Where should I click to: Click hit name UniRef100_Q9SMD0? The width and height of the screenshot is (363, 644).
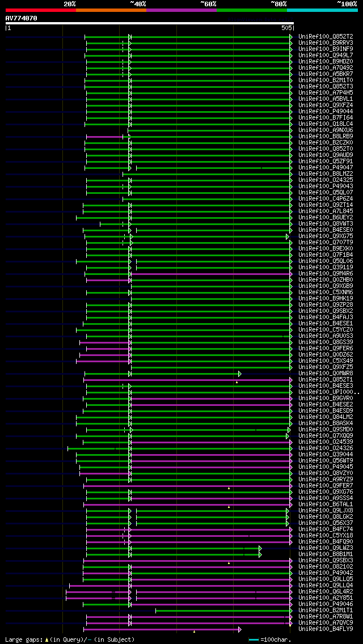coord(326,430)
